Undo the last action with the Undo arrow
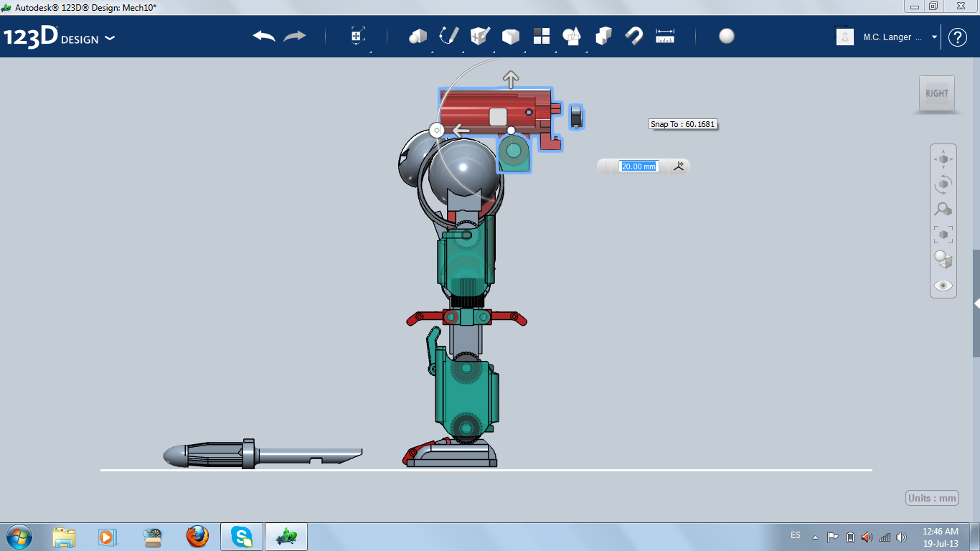The height and width of the screenshot is (551, 980). point(264,36)
